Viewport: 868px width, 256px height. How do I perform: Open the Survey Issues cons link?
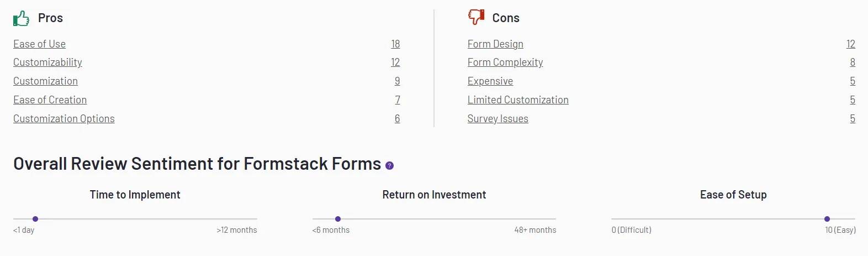(498, 119)
